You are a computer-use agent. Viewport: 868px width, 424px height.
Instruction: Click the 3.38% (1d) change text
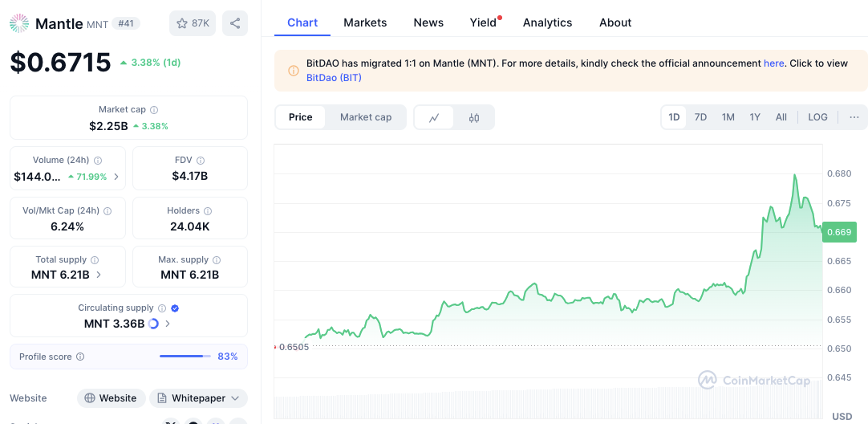click(x=156, y=63)
